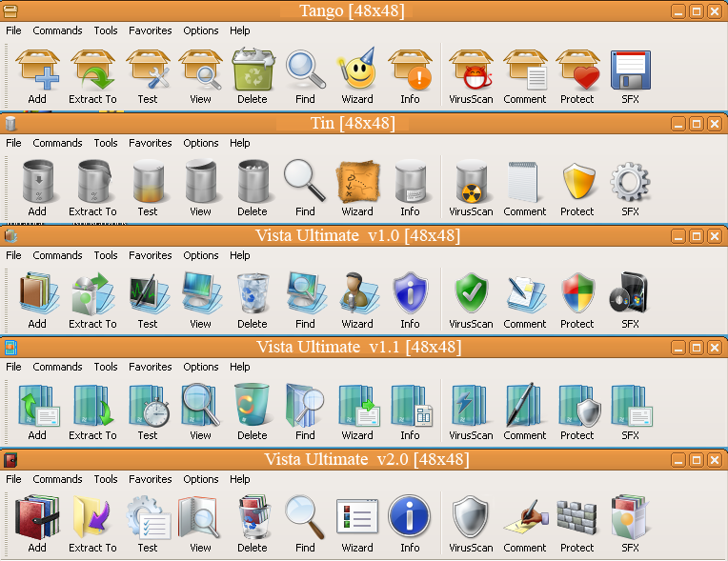The width and height of the screenshot is (728, 561).
Task: Click SFX gear icon in Tin window
Action: point(630,181)
